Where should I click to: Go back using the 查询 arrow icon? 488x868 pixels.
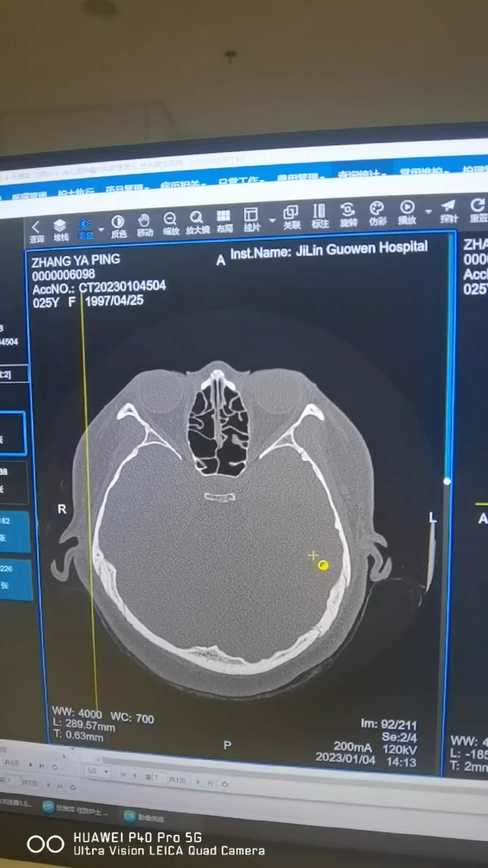click(x=36, y=231)
